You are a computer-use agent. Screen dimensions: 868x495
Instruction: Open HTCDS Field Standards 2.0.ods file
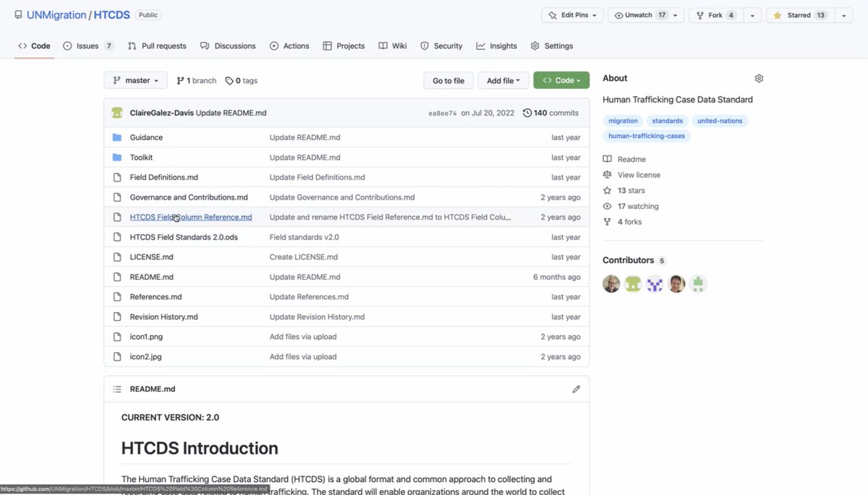tap(184, 237)
